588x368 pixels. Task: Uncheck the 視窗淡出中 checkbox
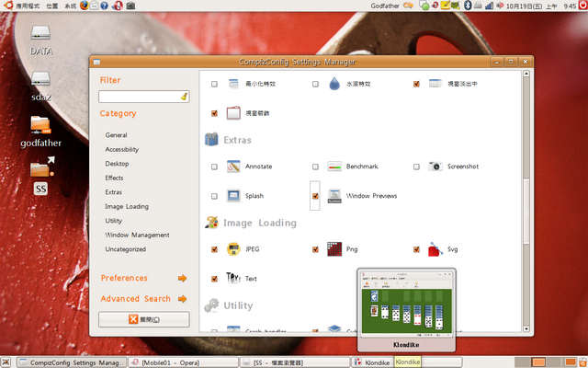tap(416, 84)
